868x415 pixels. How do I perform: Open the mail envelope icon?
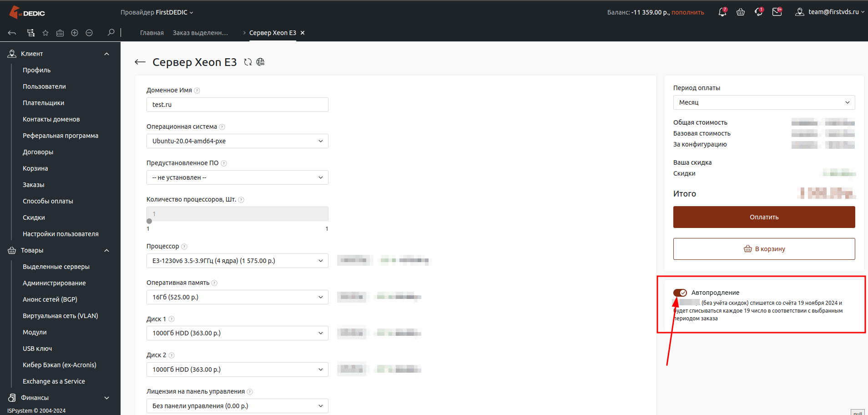(x=777, y=12)
